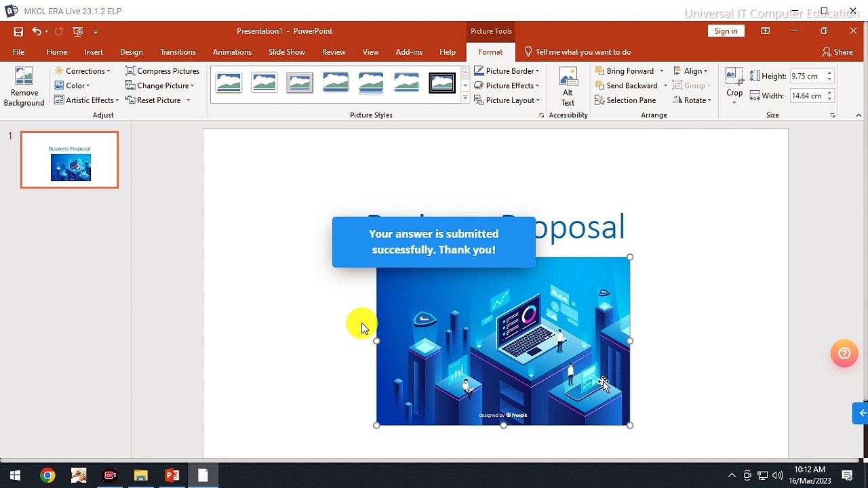
Task: Click Remove Background tool
Action: (x=24, y=87)
